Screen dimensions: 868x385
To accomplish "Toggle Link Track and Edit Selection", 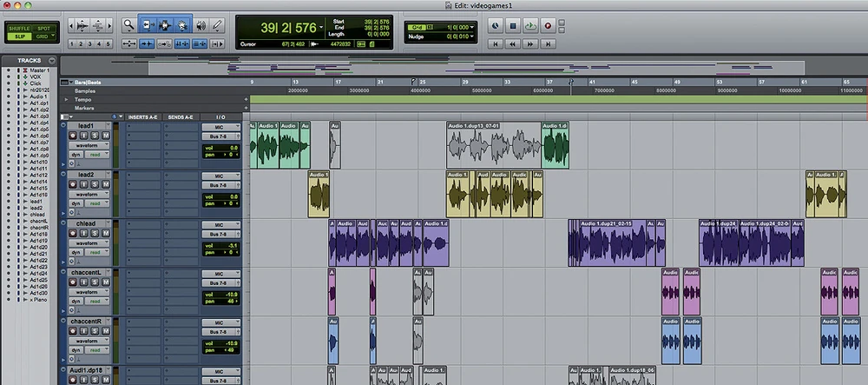I will point(200,43).
